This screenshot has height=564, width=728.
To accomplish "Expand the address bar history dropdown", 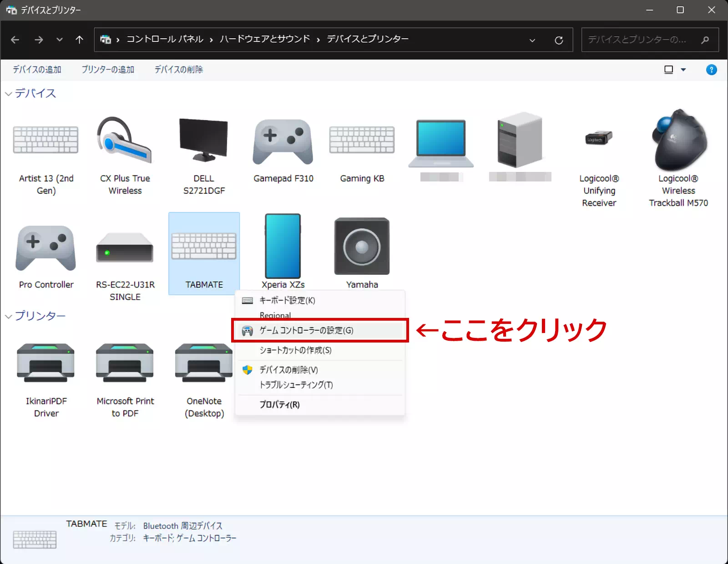I will (x=532, y=40).
